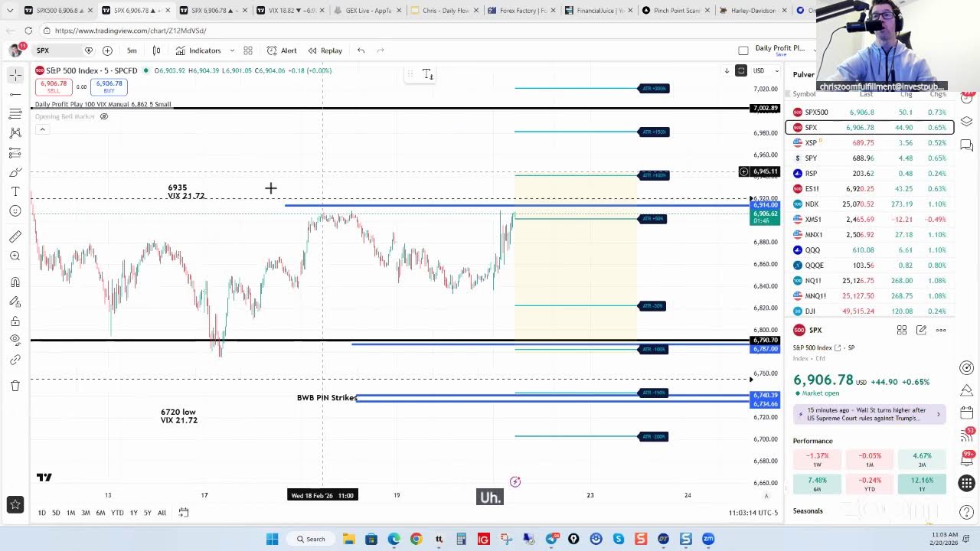Open the Windows Start menu
Viewport: 980px width, 551px height.
[272, 539]
